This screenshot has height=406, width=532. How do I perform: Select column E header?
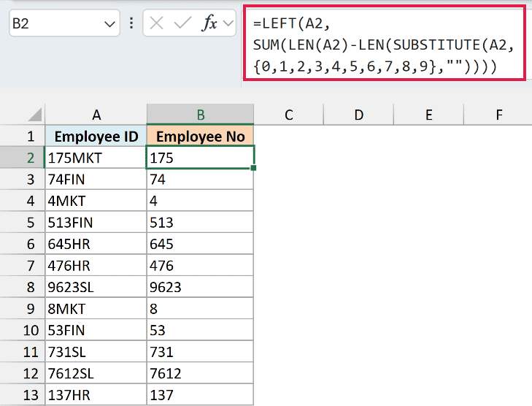428,115
